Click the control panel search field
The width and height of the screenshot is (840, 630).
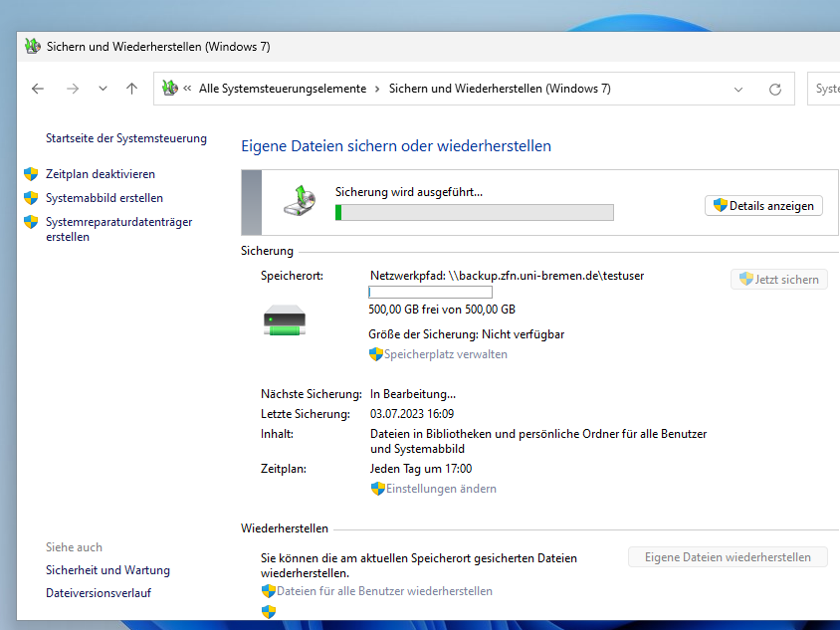pyautogui.click(x=825, y=89)
